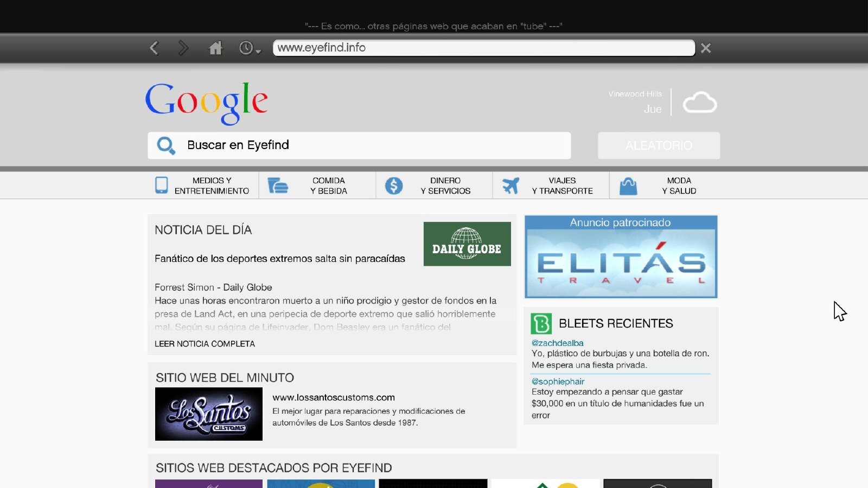Click the magnifying glass search icon
The height and width of the screenshot is (488, 868).
pos(165,145)
